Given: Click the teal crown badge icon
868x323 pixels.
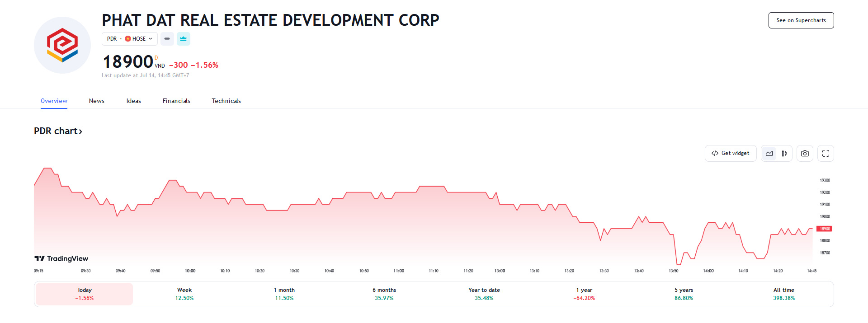Looking at the screenshot, I should point(183,39).
